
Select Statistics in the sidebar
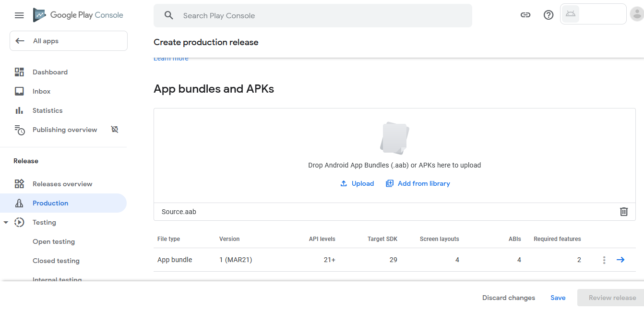(x=48, y=110)
